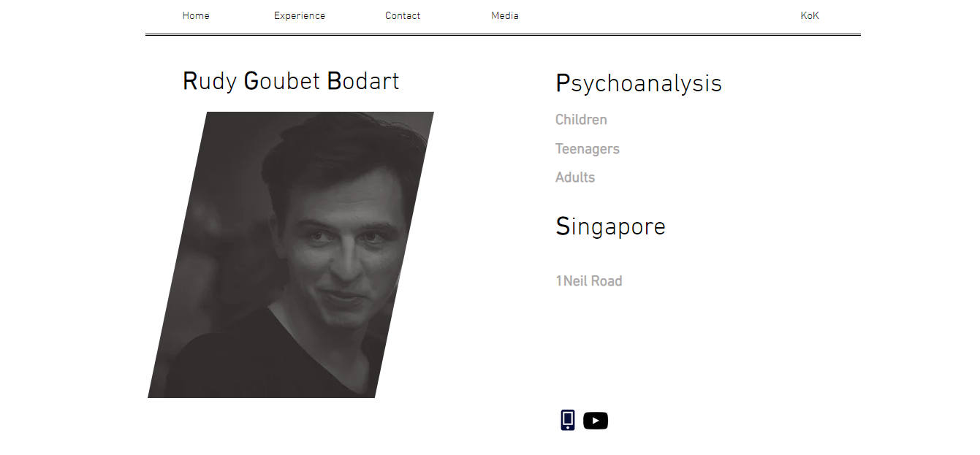Open the Experience menu item

(300, 15)
